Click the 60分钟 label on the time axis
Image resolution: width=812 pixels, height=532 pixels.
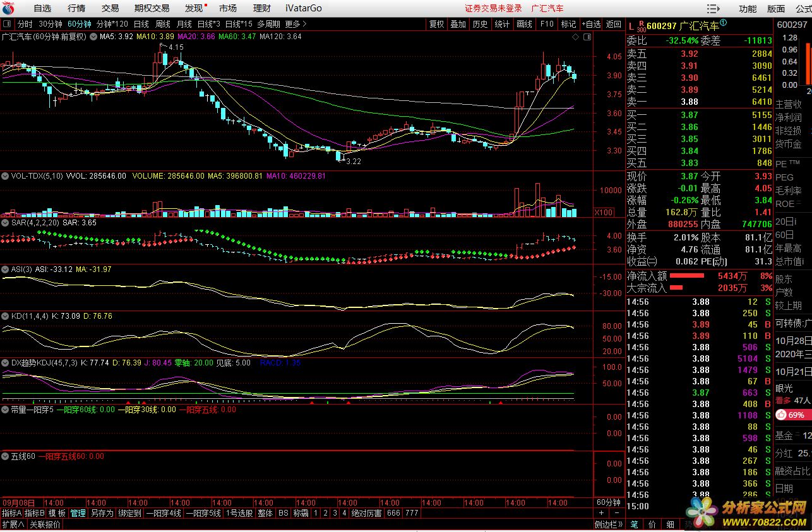tap(609, 502)
